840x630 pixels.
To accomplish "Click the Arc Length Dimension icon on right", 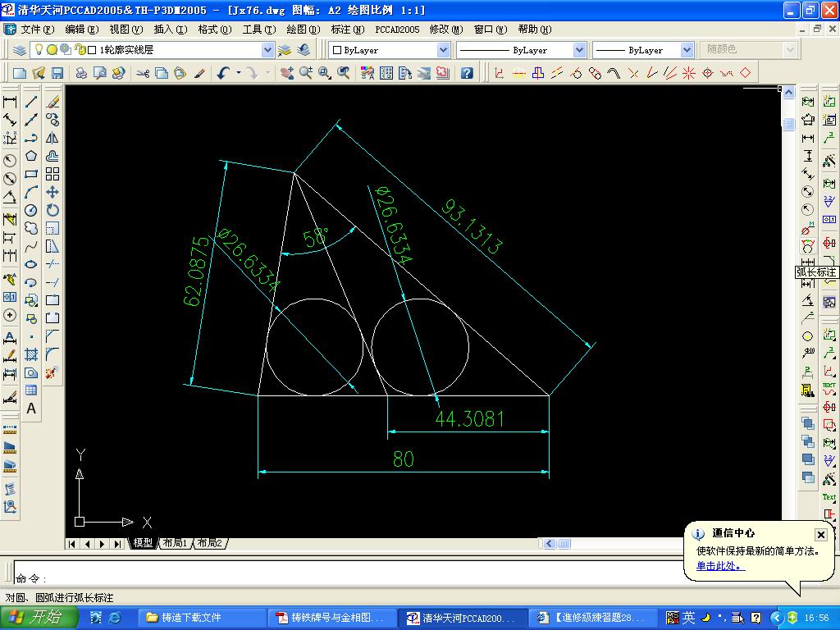I will pos(808,246).
